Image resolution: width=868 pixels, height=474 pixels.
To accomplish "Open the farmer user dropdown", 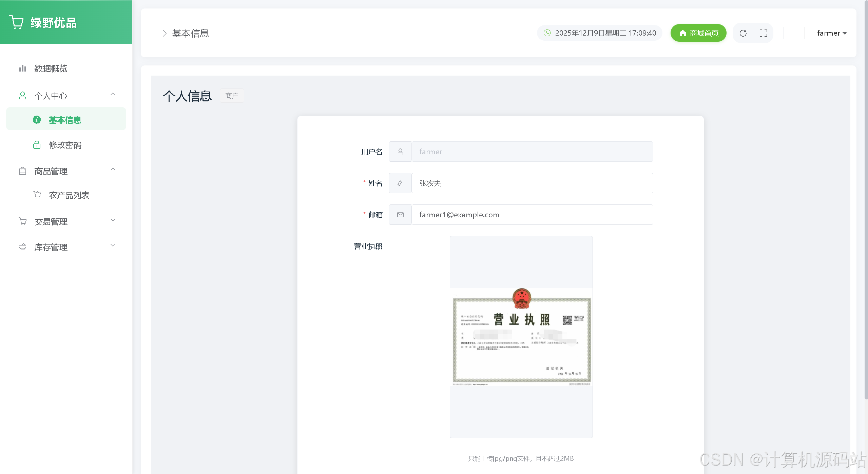I will pos(832,33).
